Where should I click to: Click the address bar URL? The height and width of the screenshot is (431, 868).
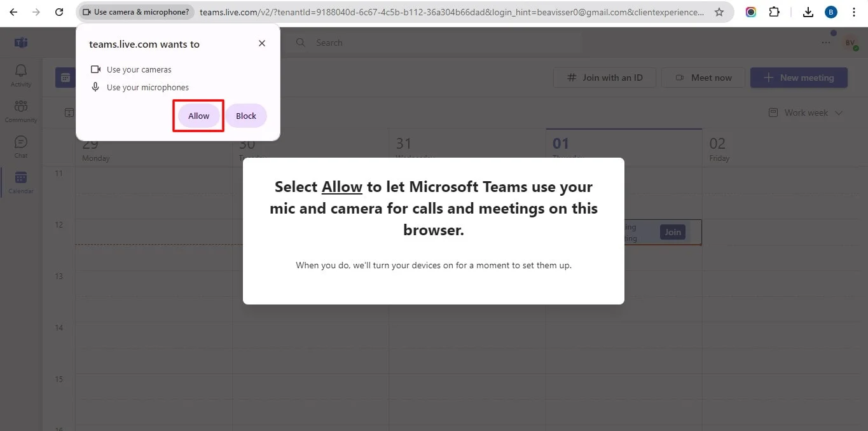coord(451,12)
